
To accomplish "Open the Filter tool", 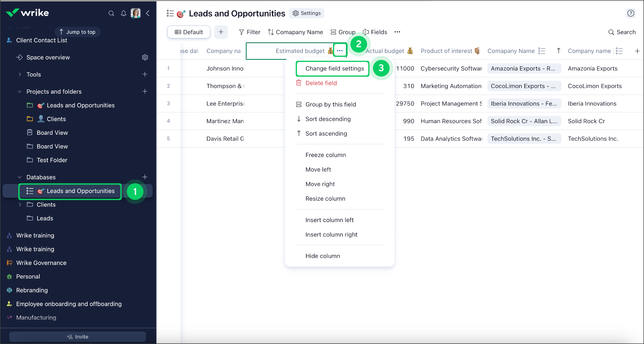I will pyautogui.click(x=249, y=32).
